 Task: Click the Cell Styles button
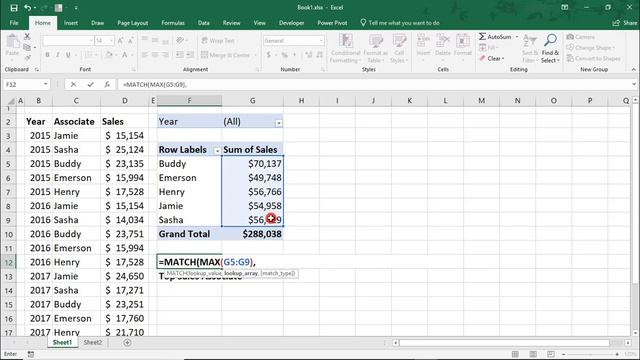(399, 48)
